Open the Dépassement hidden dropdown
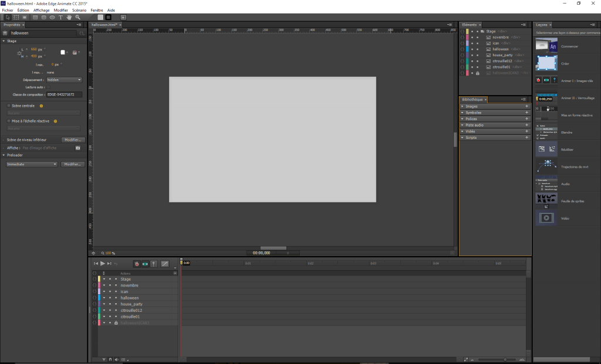This screenshot has height=364, width=601. (64, 80)
